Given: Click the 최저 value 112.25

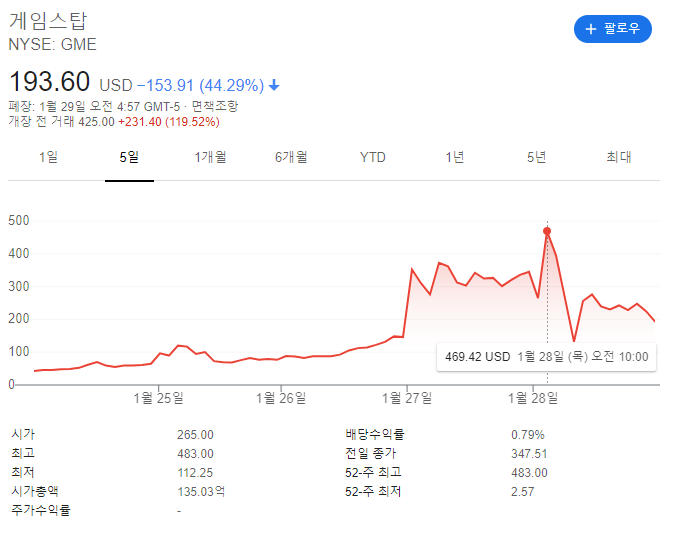Looking at the screenshot, I should pyautogui.click(x=195, y=473).
